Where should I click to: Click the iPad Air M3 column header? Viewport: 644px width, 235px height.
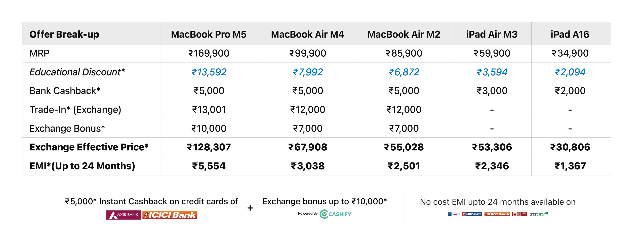492,34
